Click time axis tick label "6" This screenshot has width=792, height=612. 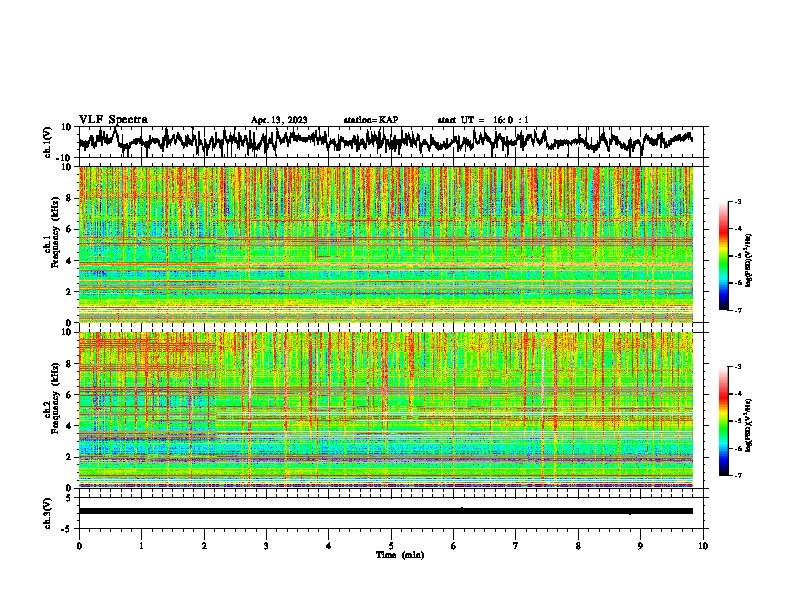pos(453,546)
